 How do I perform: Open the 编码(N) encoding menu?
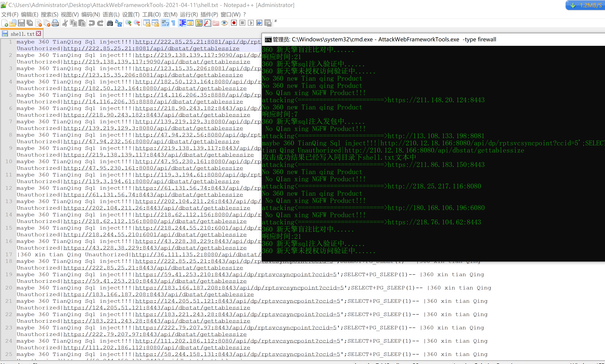coord(91,15)
